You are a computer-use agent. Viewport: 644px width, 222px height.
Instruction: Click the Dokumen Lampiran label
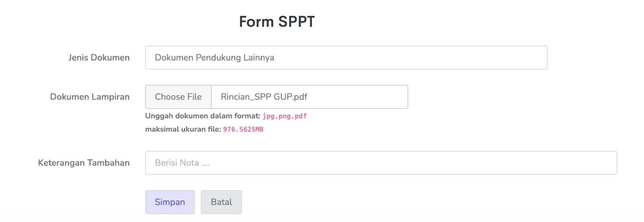90,97
